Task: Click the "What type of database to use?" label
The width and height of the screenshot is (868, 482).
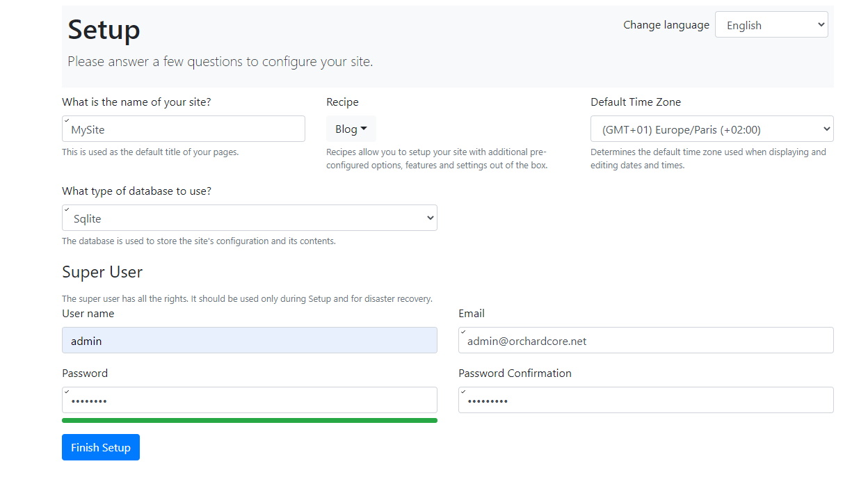Action: point(136,191)
